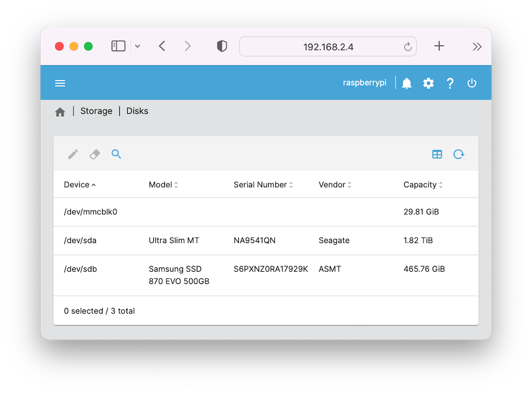
Task: Focus the 192.168.2.4 address field
Action: [x=328, y=46]
